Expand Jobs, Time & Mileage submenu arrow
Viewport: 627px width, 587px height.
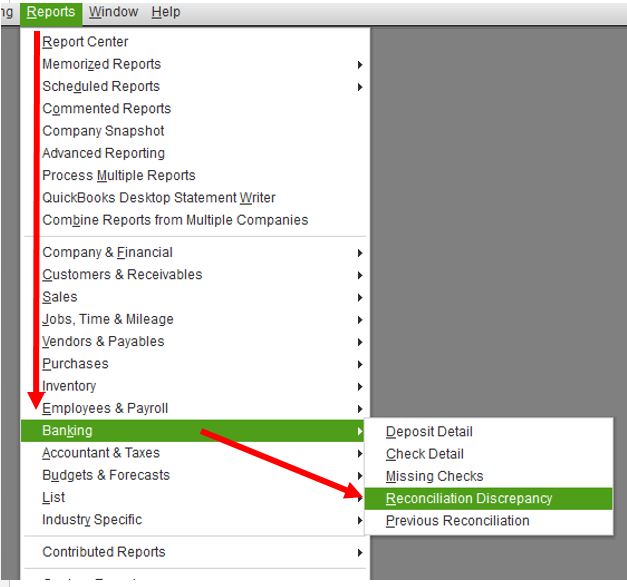(x=359, y=319)
